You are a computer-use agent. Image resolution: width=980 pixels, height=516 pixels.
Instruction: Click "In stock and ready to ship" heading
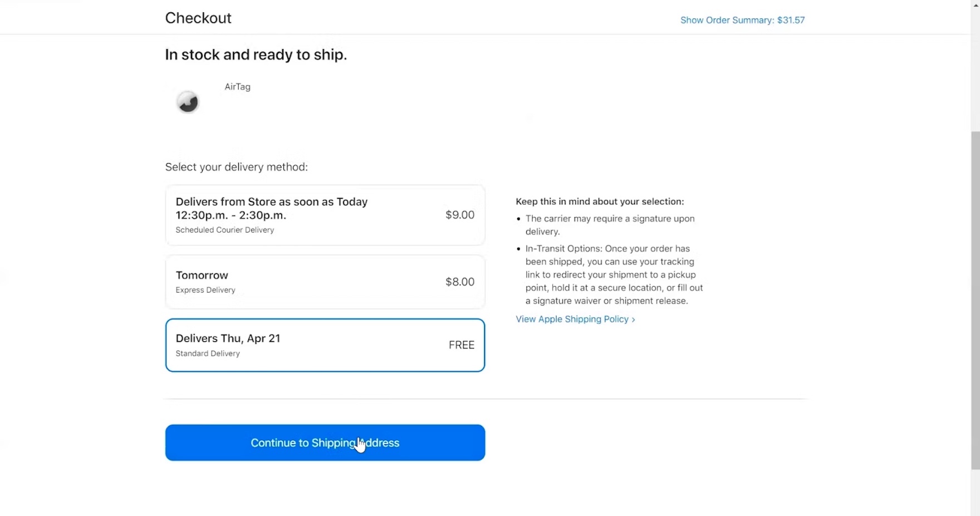[256, 55]
